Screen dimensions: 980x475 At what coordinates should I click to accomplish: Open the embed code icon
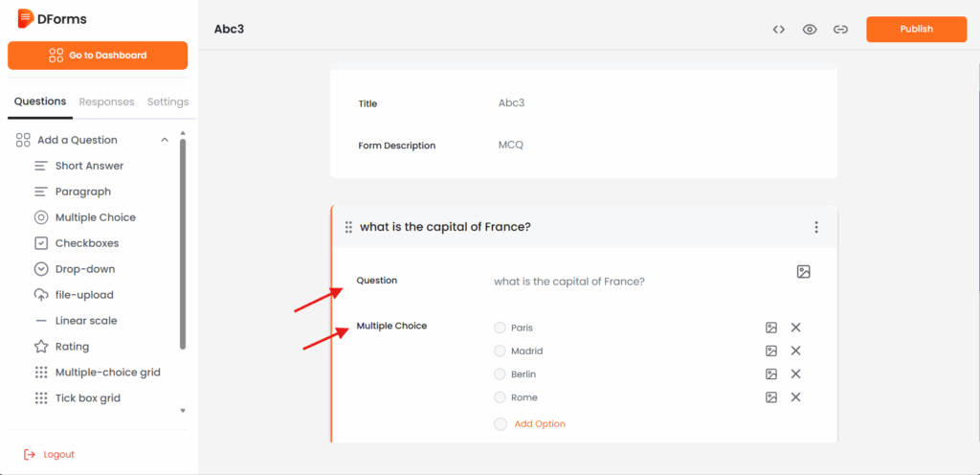(779, 30)
